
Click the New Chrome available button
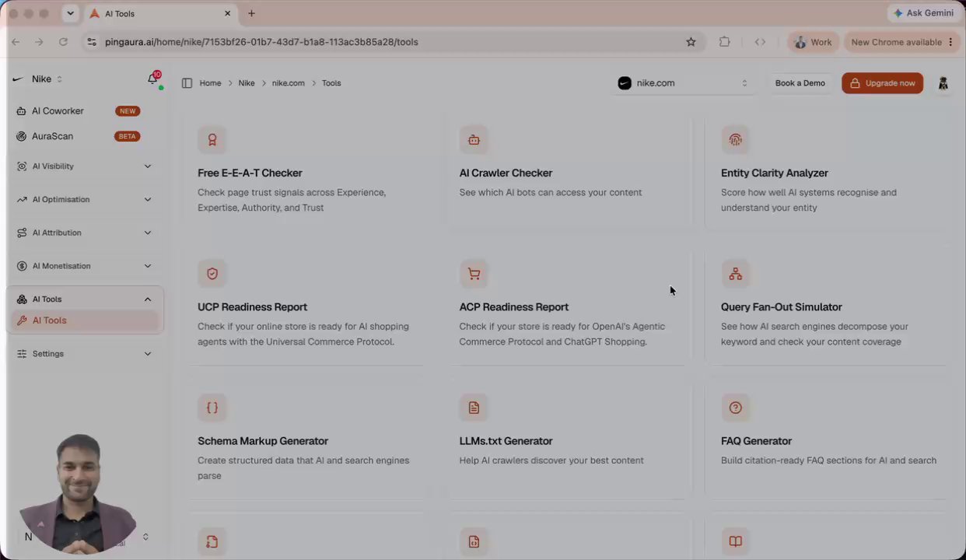pyautogui.click(x=902, y=42)
